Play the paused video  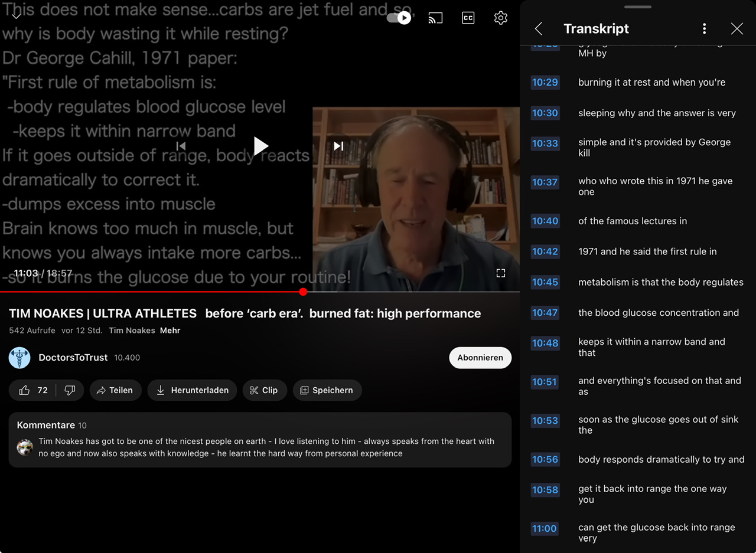point(260,146)
